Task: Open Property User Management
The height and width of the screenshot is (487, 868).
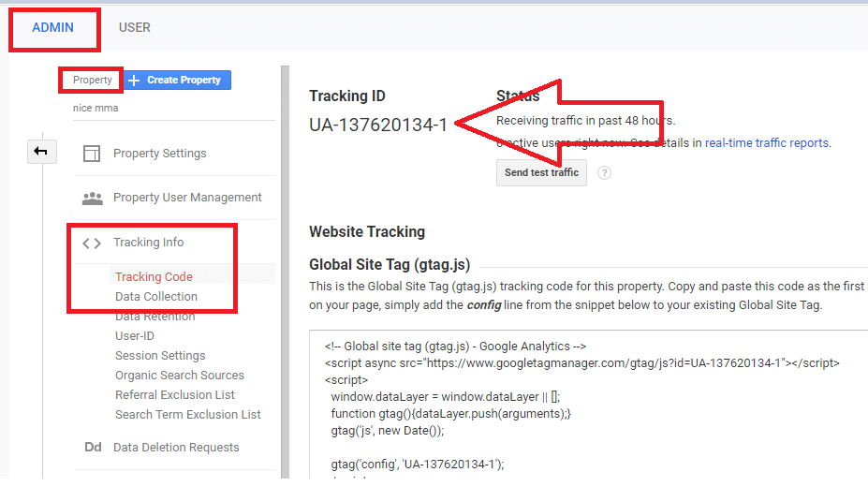Action: point(187,198)
